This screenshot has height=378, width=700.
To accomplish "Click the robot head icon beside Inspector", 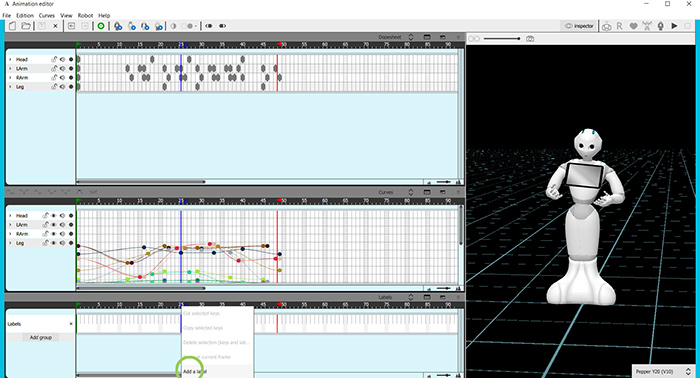I will pyautogui.click(x=606, y=26).
